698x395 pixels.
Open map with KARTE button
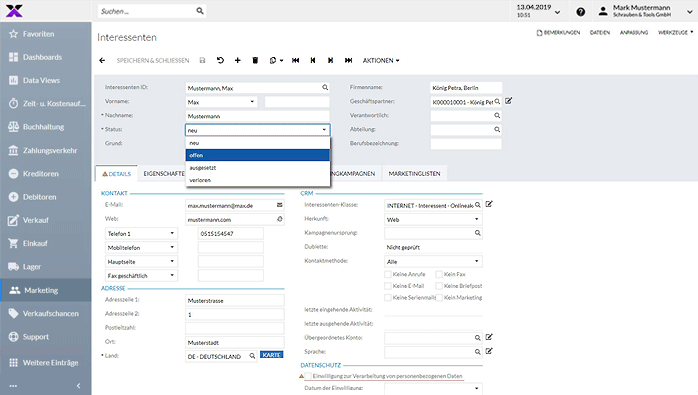272,355
